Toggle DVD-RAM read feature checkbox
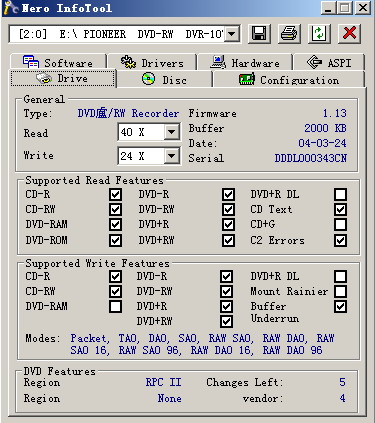 (115, 224)
